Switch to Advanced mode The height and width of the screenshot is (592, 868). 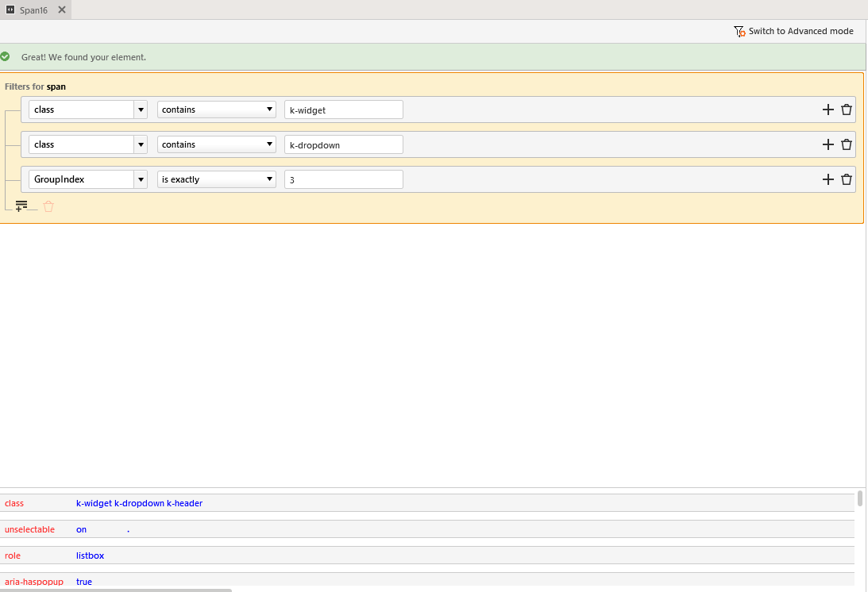(x=793, y=31)
